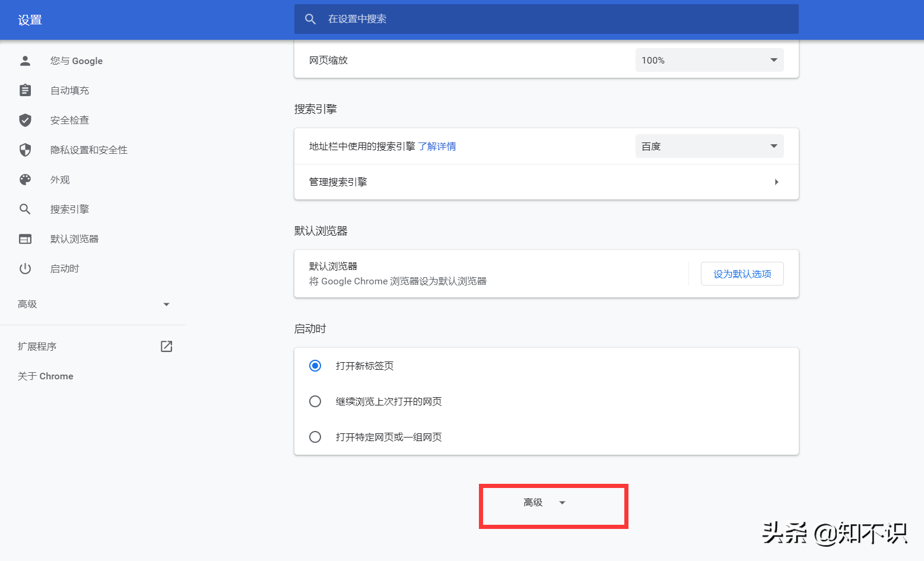Screen dimensions: 924x561
Task: Open 安全检查 via the shield icon
Action: click(x=25, y=120)
